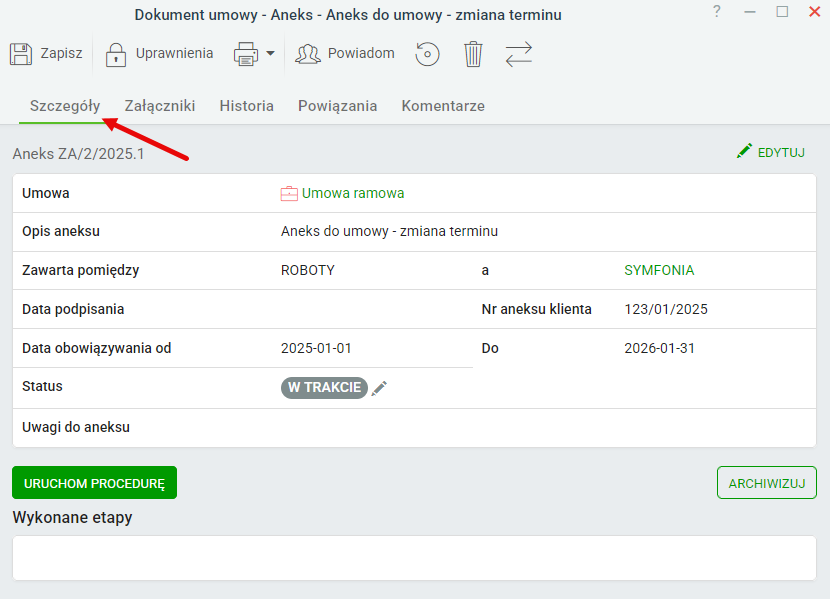This screenshot has height=599, width=830.
Task: Click the two-arrows exchange icon
Action: [518, 54]
